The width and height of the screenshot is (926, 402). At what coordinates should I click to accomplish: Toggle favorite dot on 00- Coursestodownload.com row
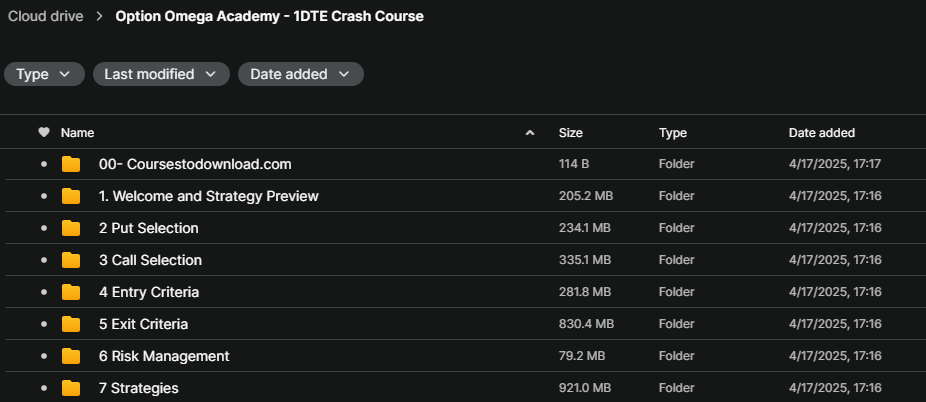point(44,164)
